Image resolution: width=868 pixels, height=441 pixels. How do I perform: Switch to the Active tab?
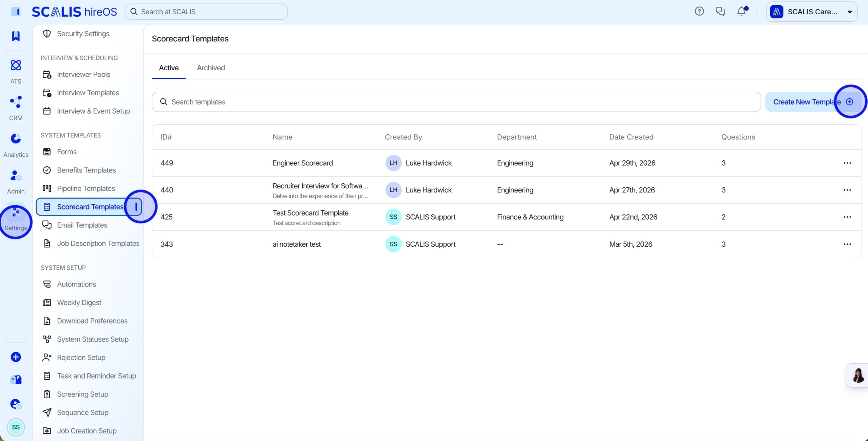click(169, 68)
